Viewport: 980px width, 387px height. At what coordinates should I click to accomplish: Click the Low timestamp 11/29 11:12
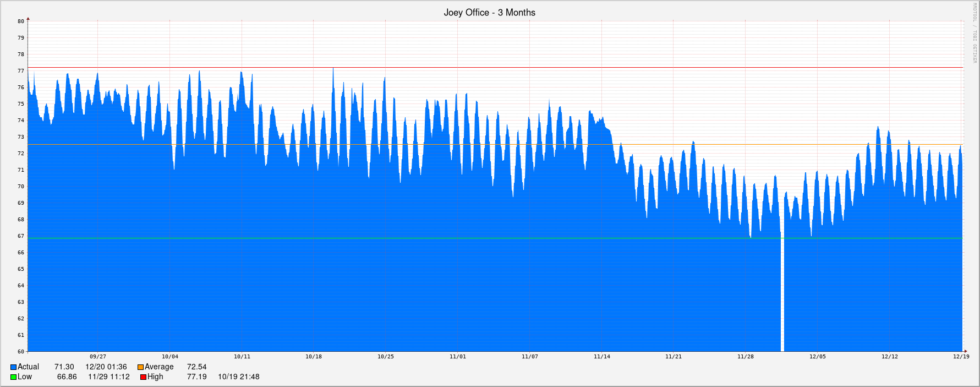(x=109, y=377)
